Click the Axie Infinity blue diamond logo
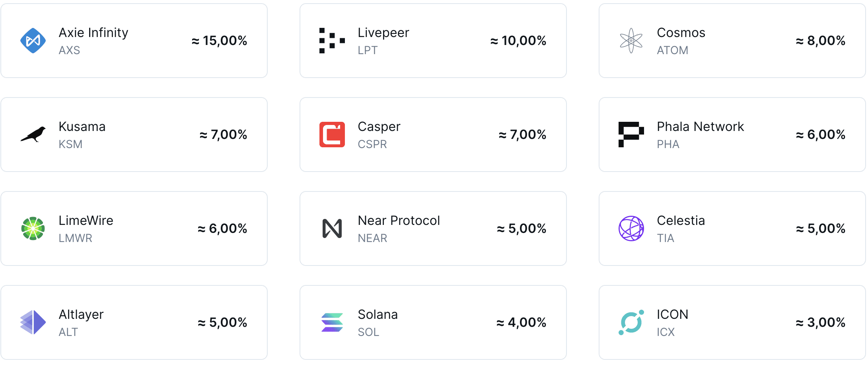868x367 pixels. pos(33,41)
